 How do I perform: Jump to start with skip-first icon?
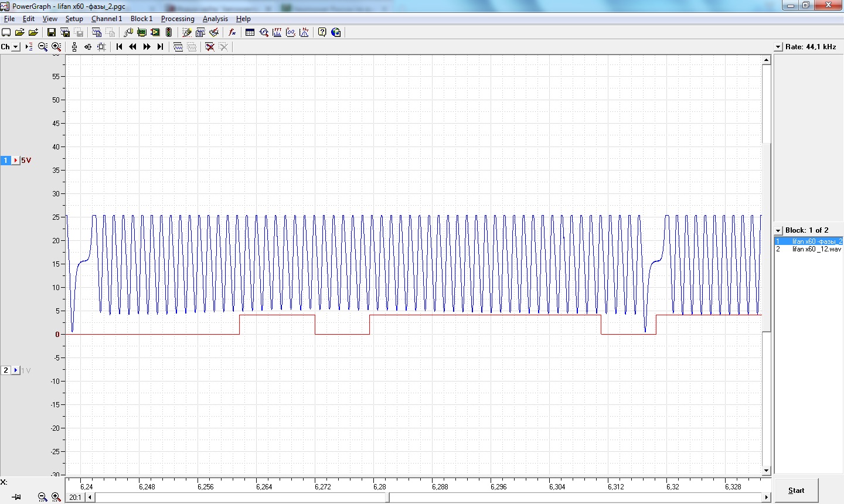119,47
